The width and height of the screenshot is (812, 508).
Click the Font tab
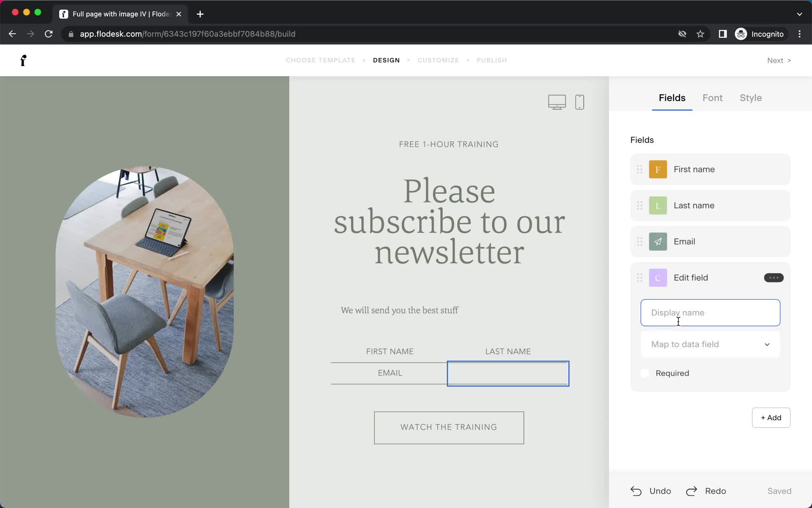pyautogui.click(x=713, y=98)
